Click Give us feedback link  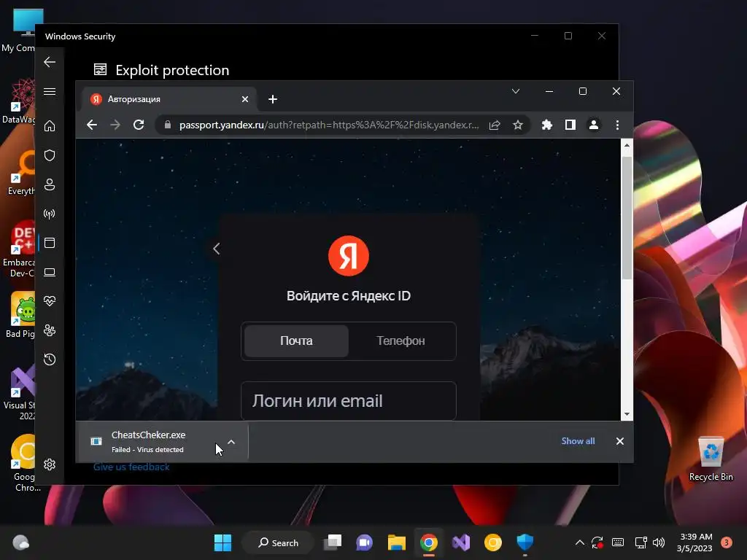coord(131,467)
